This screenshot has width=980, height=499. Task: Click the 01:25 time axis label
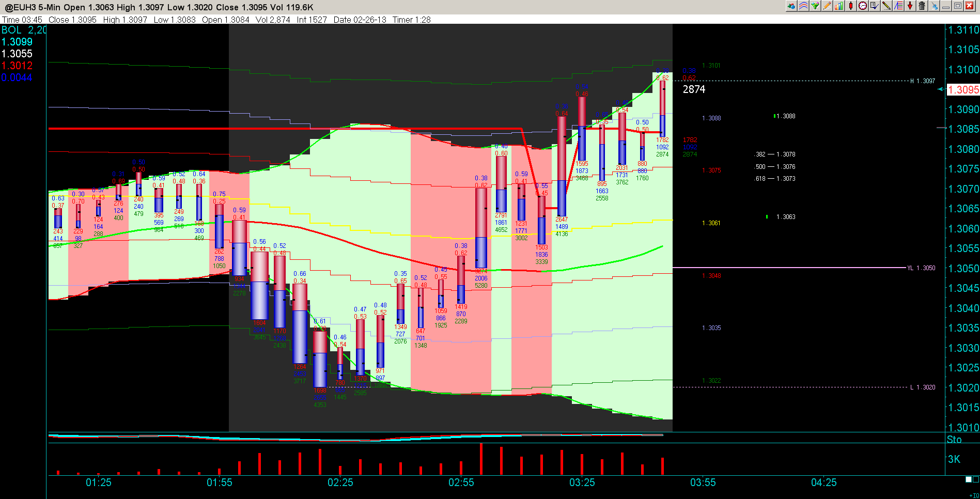click(99, 482)
